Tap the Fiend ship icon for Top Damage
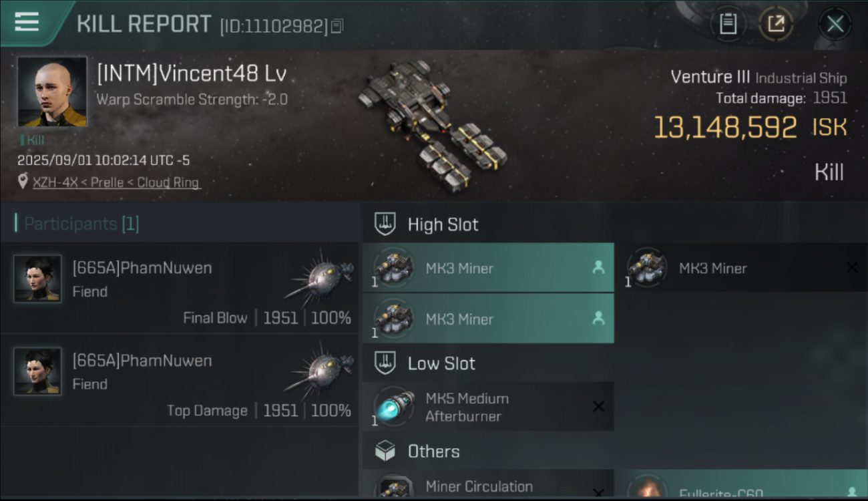The height and width of the screenshot is (501, 868). click(x=319, y=373)
